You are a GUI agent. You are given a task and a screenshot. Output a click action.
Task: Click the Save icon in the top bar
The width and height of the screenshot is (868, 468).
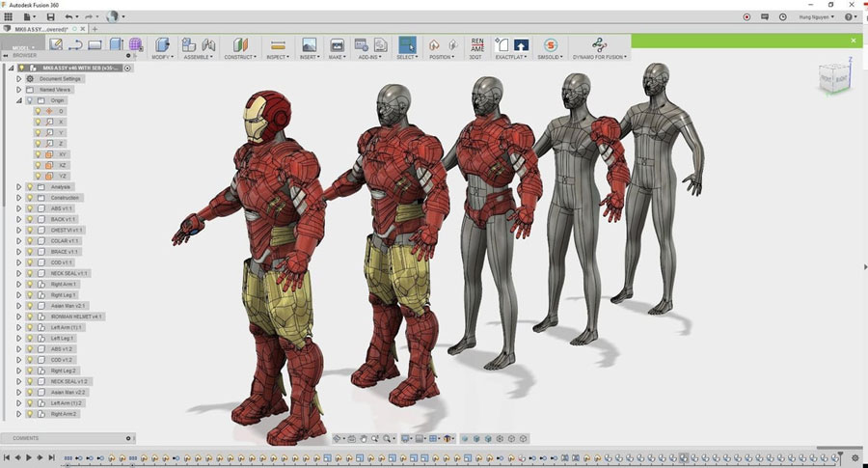point(50,16)
